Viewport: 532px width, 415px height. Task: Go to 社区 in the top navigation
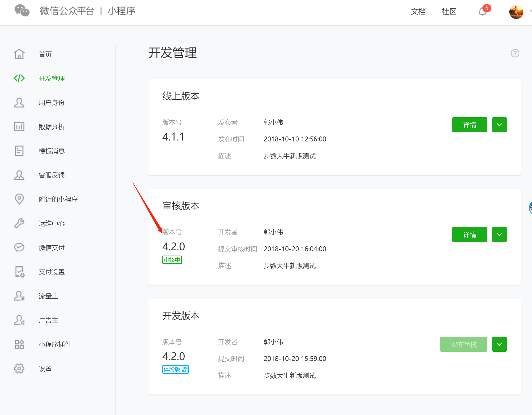point(449,12)
